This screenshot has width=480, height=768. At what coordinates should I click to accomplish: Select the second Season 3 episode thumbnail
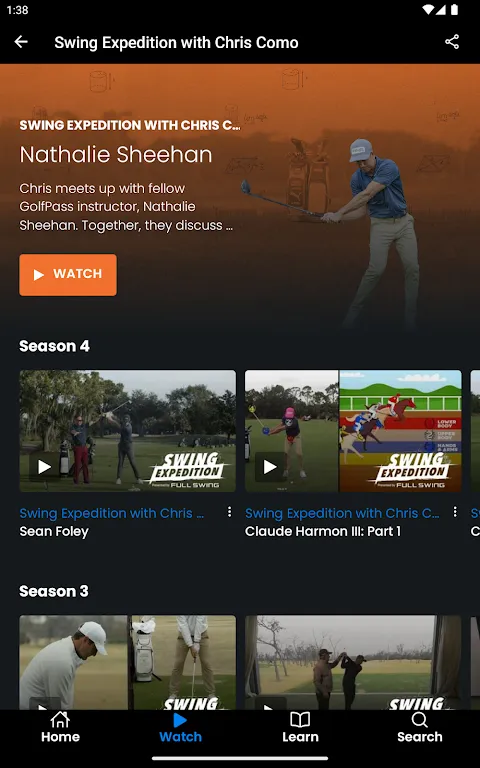pyautogui.click(x=353, y=662)
